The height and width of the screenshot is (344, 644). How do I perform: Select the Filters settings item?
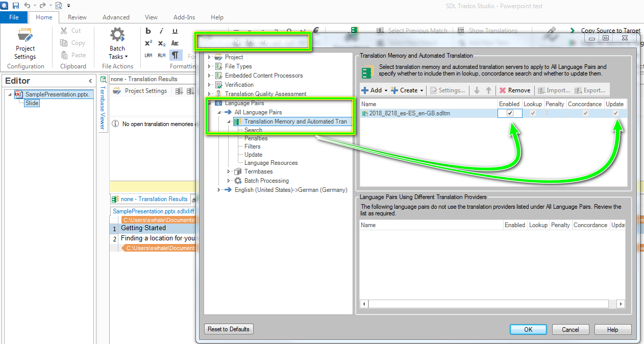point(252,146)
